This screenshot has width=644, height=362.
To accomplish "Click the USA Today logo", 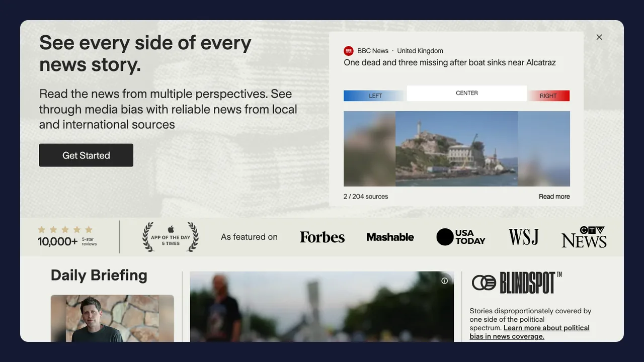I will pos(461,237).
